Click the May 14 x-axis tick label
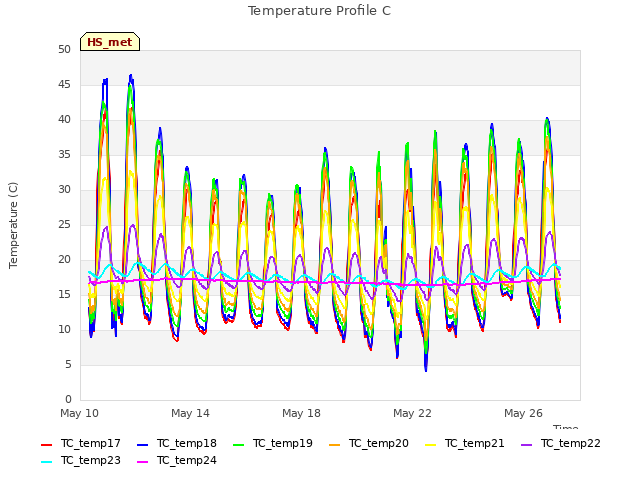Viewport: 640px width, 480px height. point(190,413)
